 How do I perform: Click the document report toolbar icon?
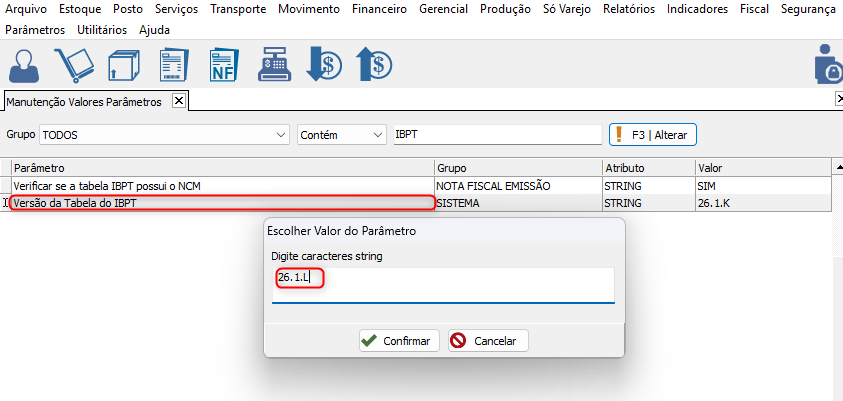(x=174, y=65)
